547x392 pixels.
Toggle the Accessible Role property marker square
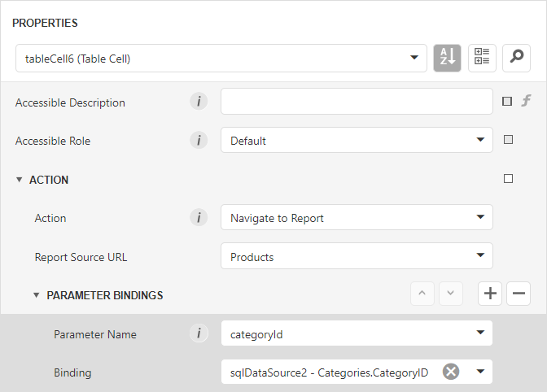click(508, 140)
